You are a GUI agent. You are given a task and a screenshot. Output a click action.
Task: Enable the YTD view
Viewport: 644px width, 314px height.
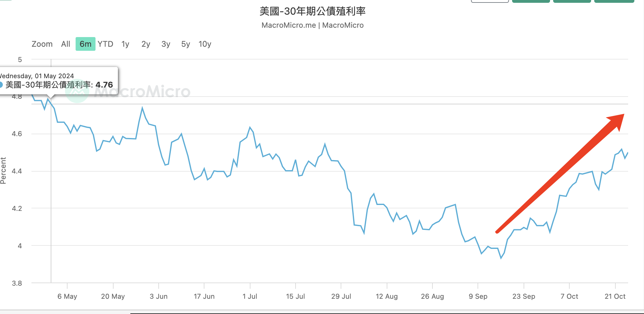105,44
